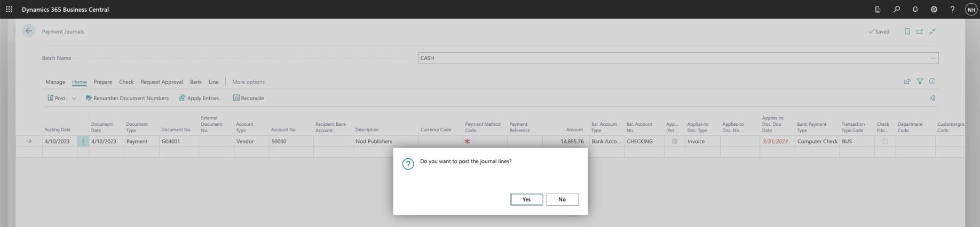The width and height of the screenshot is (980, 227).
Task: Click the Posting Date column header
Action: [x=58, y=129]
